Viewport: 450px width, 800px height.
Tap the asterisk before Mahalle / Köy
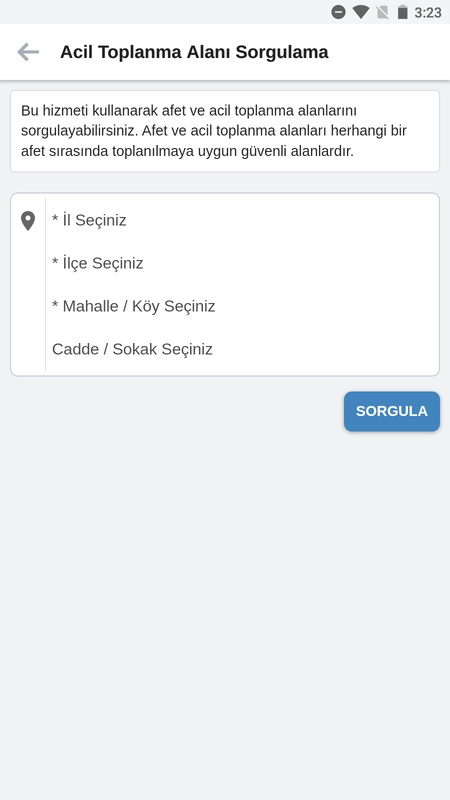click(55, 304)
